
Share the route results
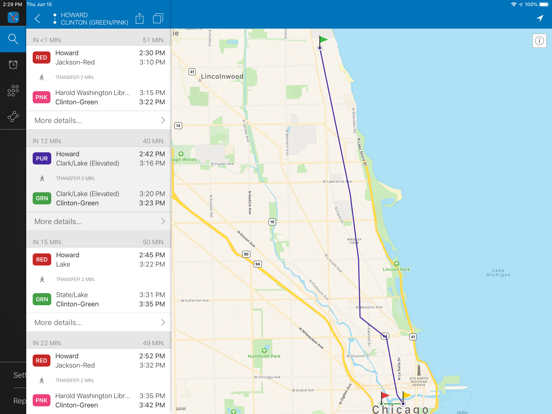tap(140, 18)
